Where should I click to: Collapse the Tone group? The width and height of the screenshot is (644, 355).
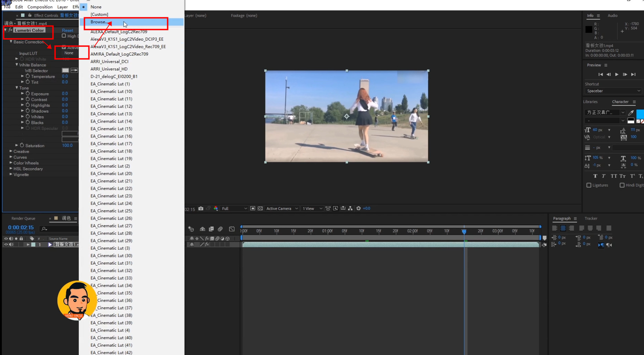(17, 88)
